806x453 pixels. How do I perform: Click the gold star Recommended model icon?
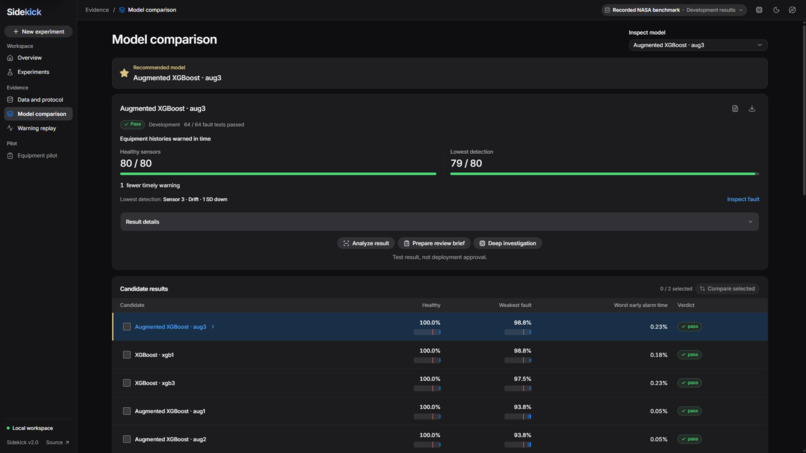click(x=124, y=73)
